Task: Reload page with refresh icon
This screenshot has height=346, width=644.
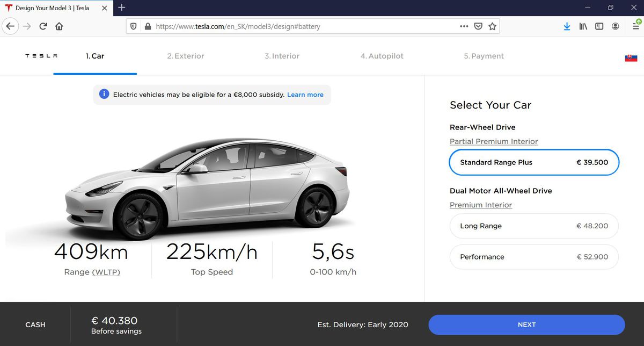Action: tap(43, 26)
